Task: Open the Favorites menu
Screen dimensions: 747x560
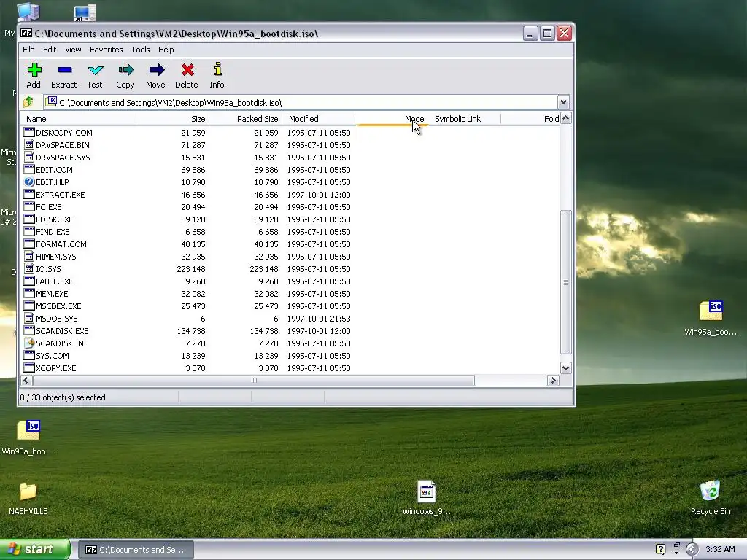Action: (x=107, y=50)
